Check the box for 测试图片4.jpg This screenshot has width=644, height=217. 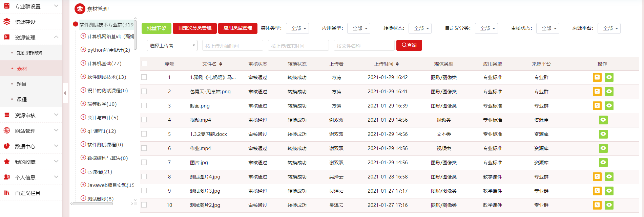pyautogui.click(x=144, y=176)
